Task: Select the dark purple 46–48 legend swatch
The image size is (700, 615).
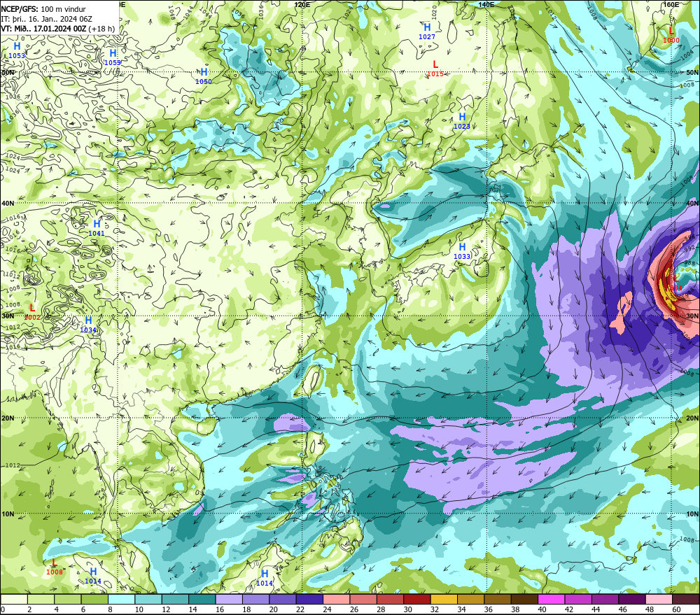Action: click(632, 599)
